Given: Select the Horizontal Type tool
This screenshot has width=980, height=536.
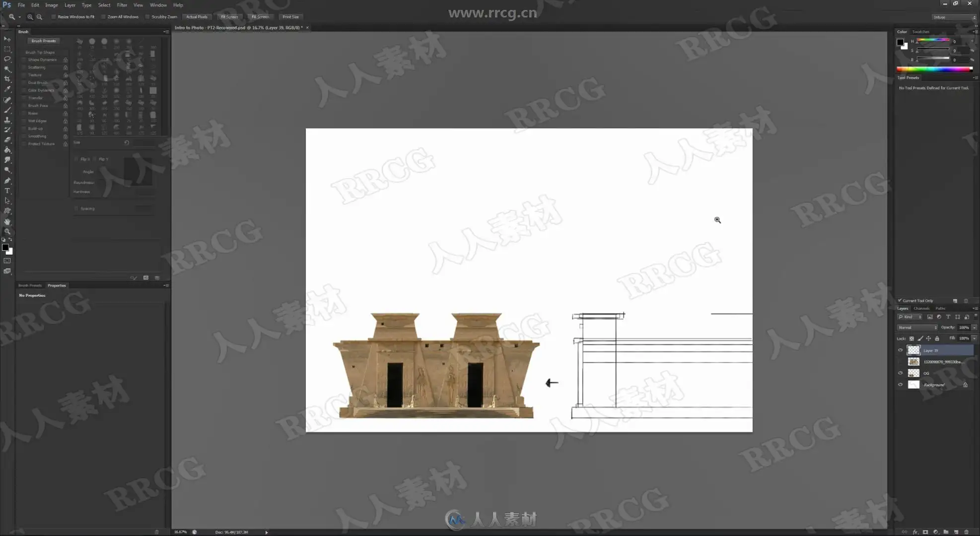Looking at the screenshot, I should pos(7,191).
